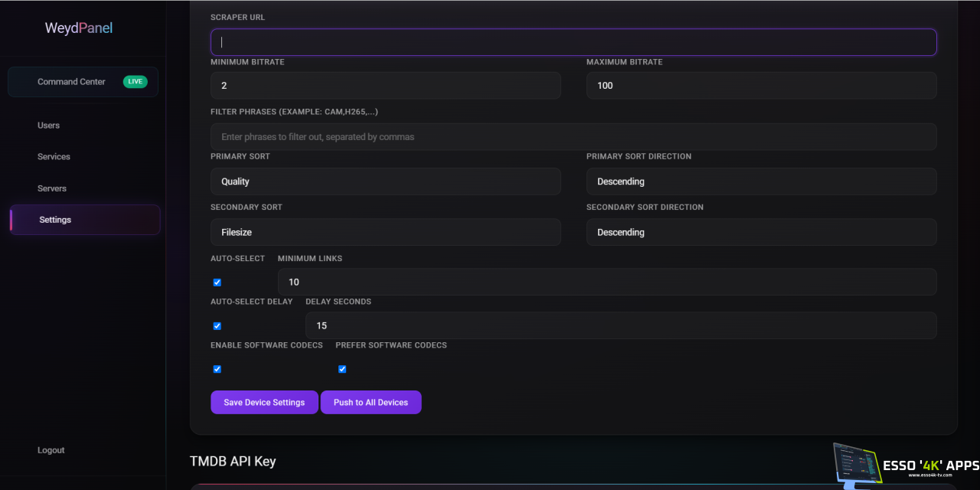Open the Command Center page
980x490 pixels.
83,82
